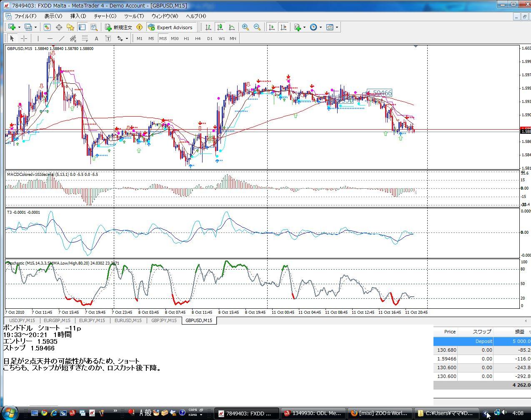This screenshot has height=420, width=531.
Task: Click the New Chart toolbar icon
Action: coord(12,27)
